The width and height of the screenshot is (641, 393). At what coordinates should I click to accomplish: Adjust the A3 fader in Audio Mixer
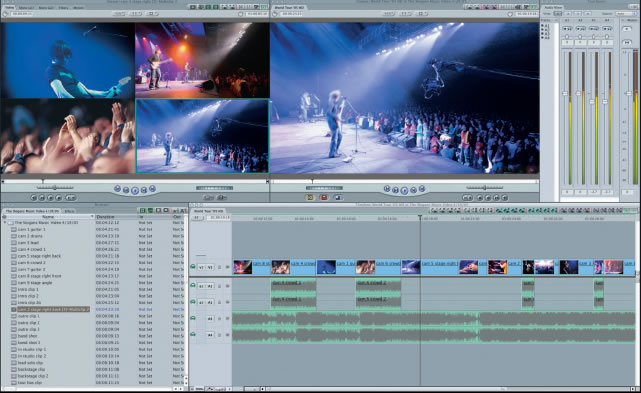pos(592,101)
